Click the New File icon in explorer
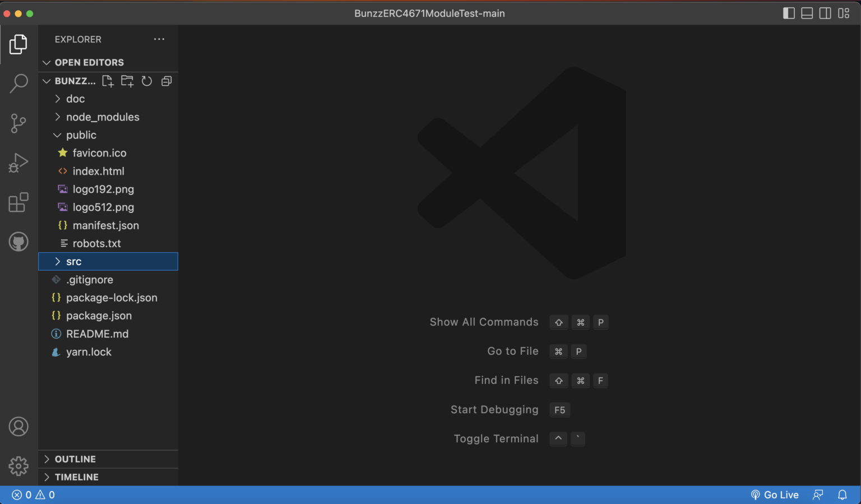This screenshot has height=504, width=861. point(108,81)
